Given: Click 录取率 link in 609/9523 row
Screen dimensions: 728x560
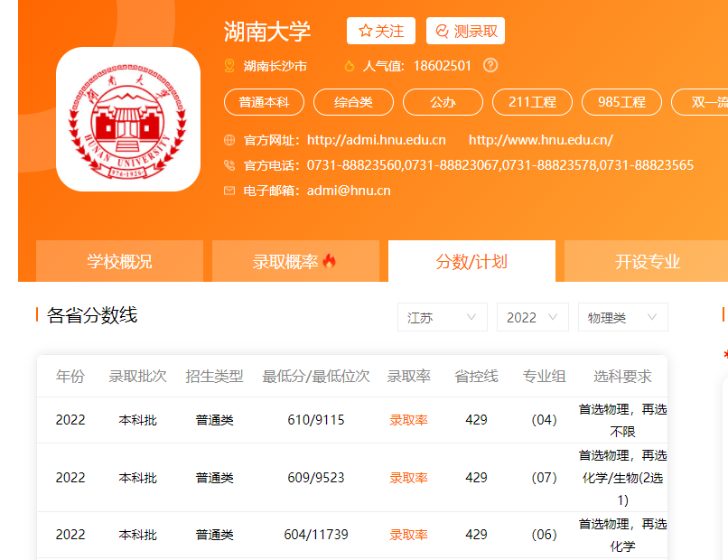Looking at the screenshot, I should [x=408, y=478].
